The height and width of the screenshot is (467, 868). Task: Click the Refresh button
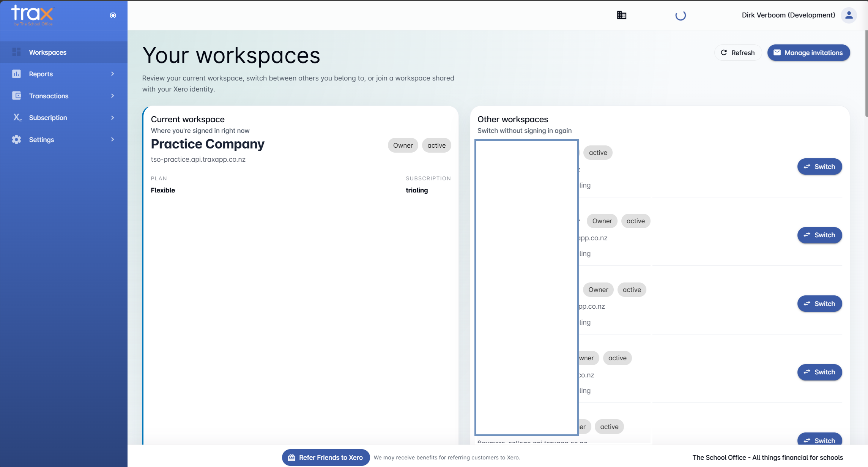point(737,52)
